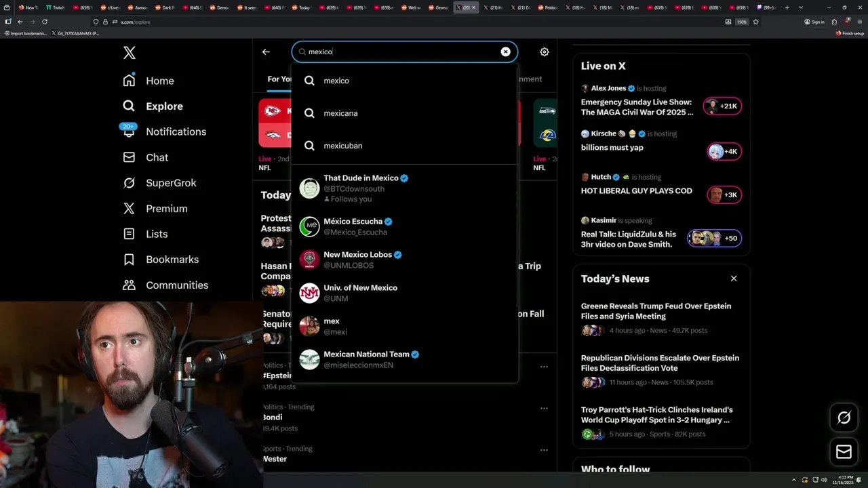Click the UNM Lobos avatar in results
The width and height of the screenshot is (868, 488).
point(309,260)
